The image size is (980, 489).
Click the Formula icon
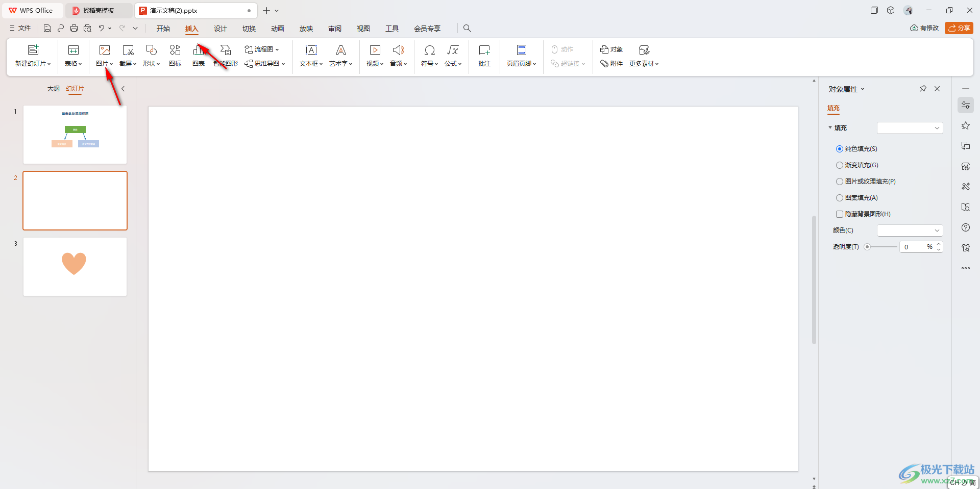(x=453, y=50)
